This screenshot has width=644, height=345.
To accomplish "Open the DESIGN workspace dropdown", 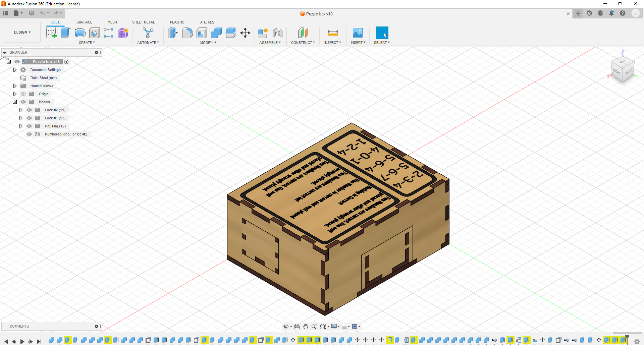I will click(22, 32).
